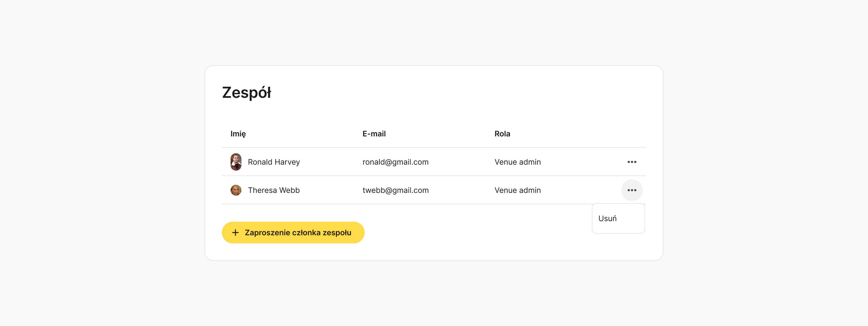Click plus icon on invite button

point(235,233)
